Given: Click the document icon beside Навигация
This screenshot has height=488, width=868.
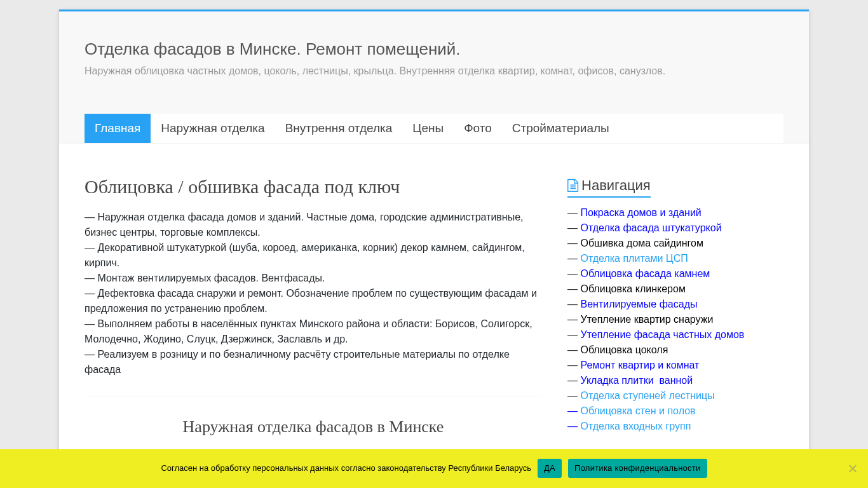Looking at the screenshot, I should point(573,186).
